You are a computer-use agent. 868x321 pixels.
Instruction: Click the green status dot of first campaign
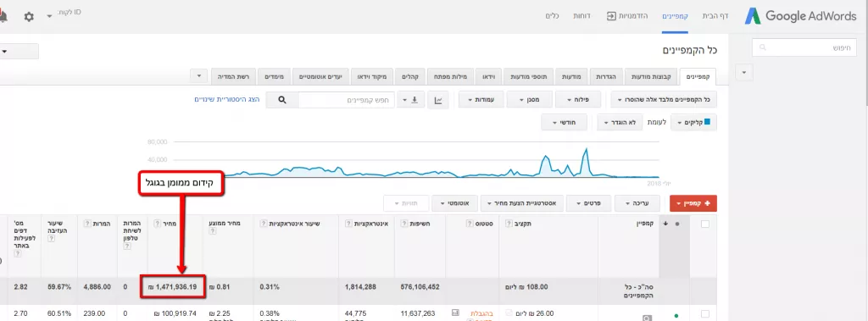pos(676,316)
